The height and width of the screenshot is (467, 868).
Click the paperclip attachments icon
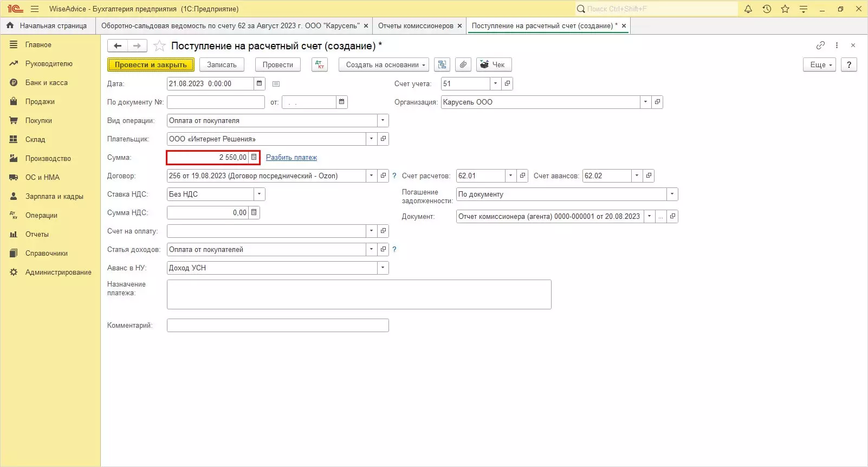point(463,64)
